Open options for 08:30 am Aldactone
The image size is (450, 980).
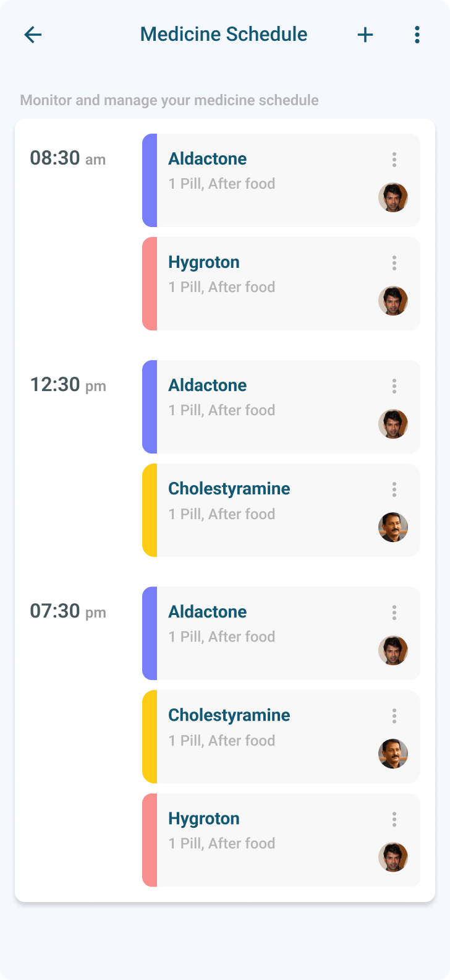[x=394, y=160]
